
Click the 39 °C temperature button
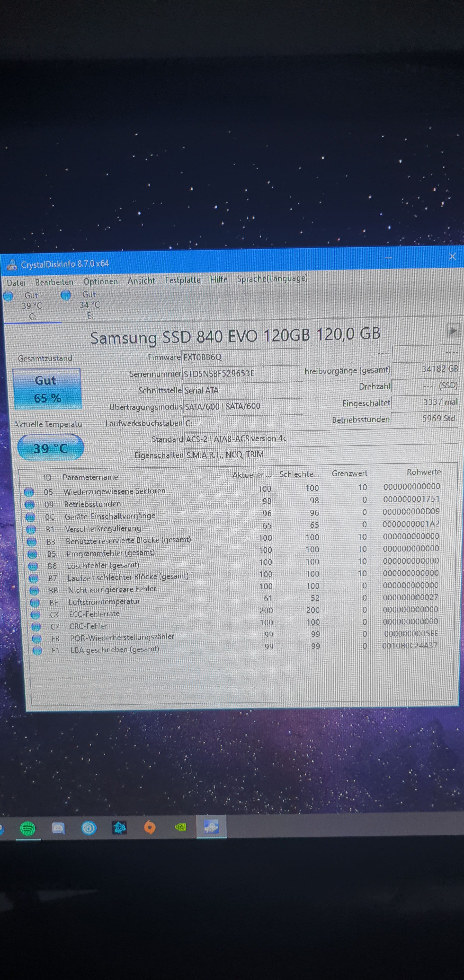[x=50, y=448]
